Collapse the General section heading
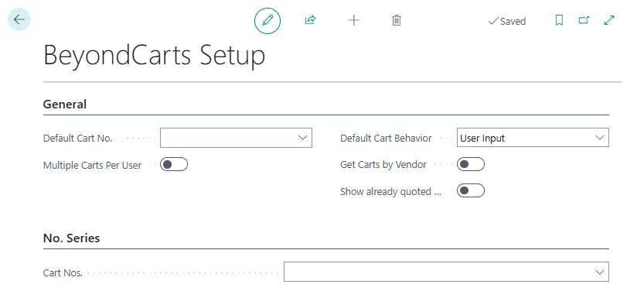Image resolution: width=644 pixels, height=298 pixels. [65, 104]
